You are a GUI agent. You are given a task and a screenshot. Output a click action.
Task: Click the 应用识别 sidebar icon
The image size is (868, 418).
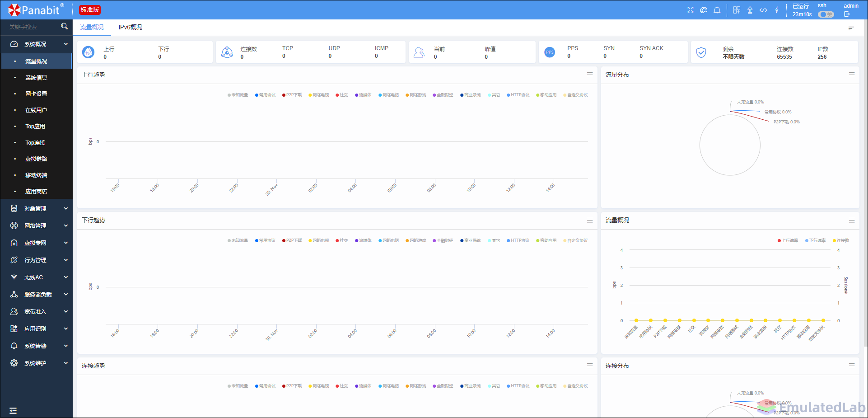pos(14,329)
